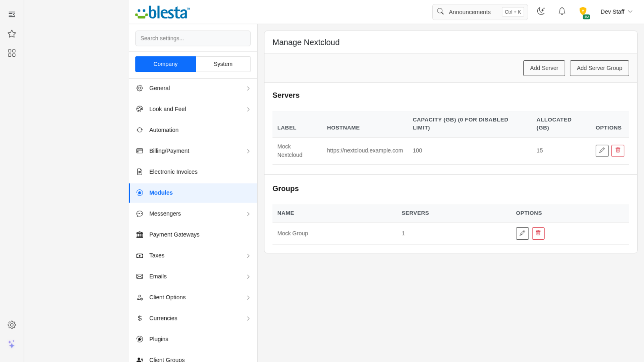
Task: Click the superuser shield badge icon
Action: click(584, 12)
